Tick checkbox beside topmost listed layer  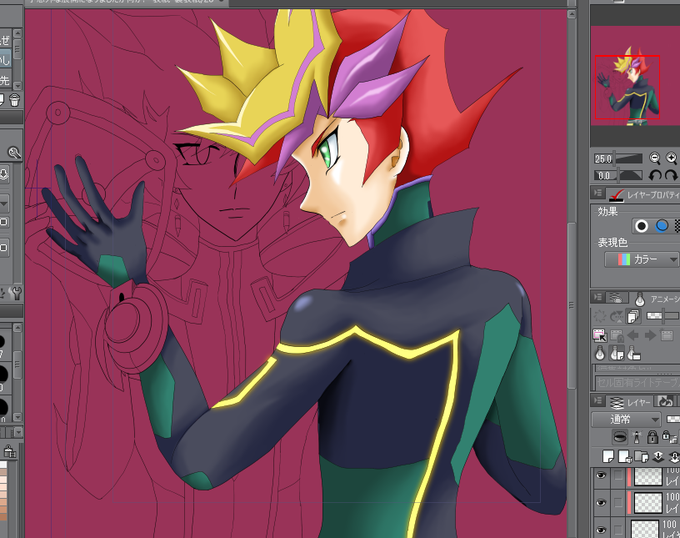point(618,477)
